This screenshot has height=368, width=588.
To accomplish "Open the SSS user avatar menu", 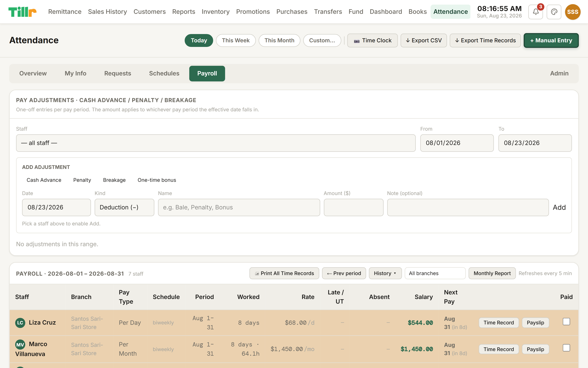I will (x=572, y=12).
